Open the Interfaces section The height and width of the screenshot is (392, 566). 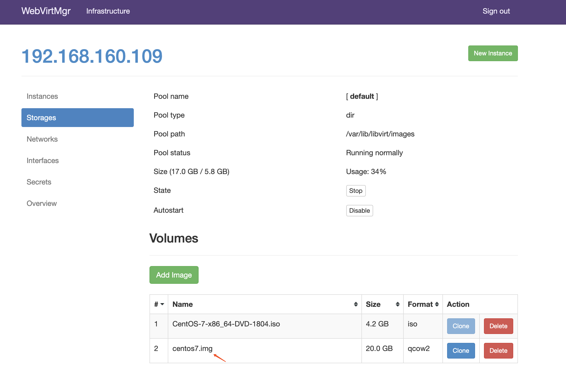[x=43, y=160]
